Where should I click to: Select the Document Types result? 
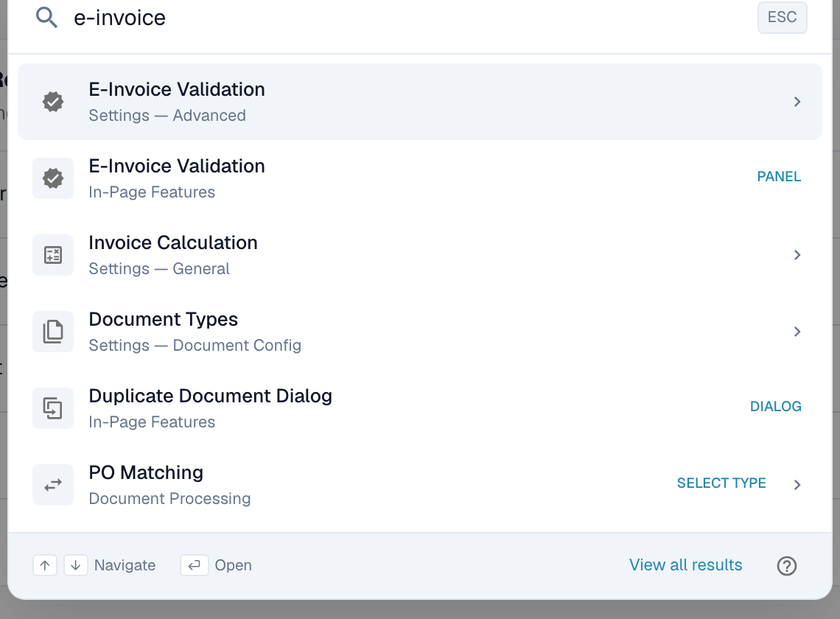[x=420, y=332]
